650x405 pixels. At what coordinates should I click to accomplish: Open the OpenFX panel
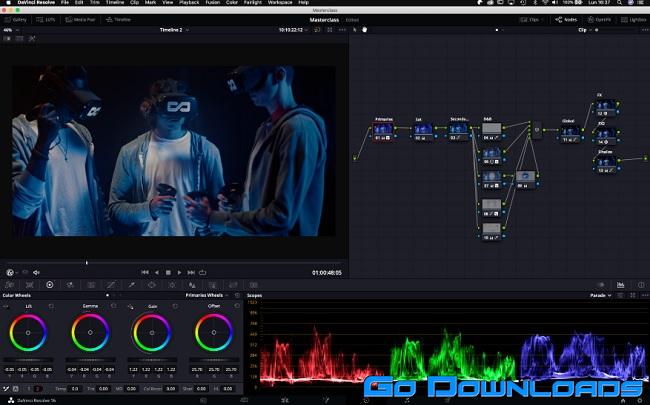click(601, 19)
